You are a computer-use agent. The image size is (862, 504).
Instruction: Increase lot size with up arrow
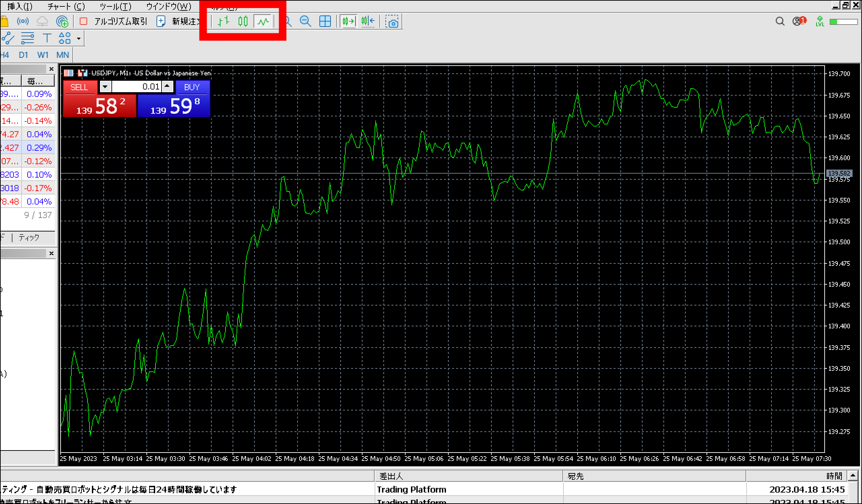click(x=167, y=86)
